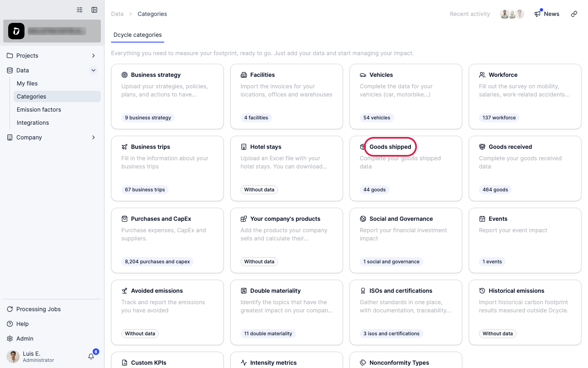
Task: Select Categories in the sidebar
Action: pos(57,96)
